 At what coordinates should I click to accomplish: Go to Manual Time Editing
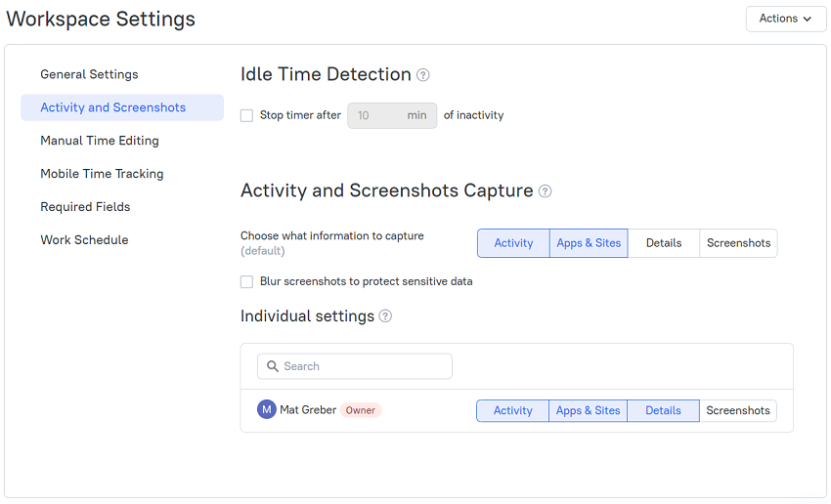pos(100,141)
